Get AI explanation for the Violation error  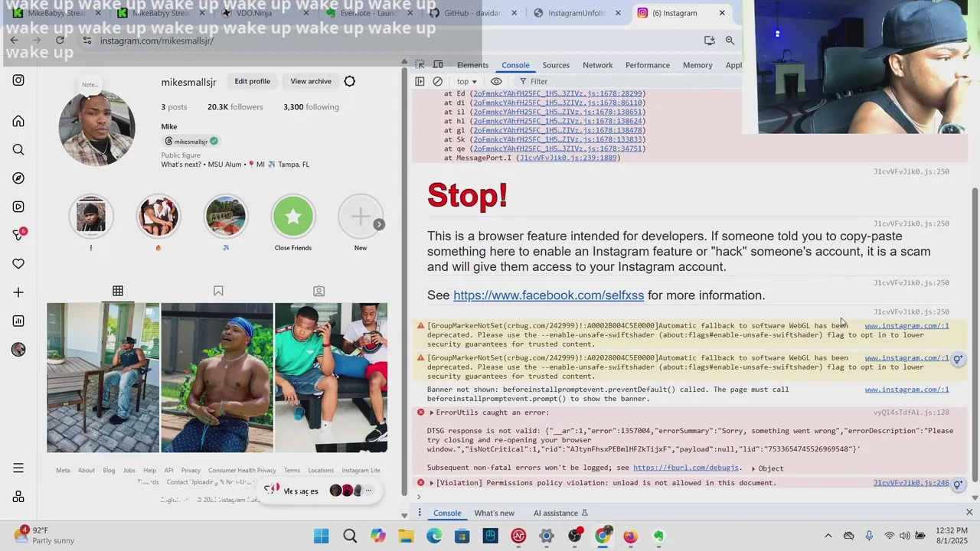(x=958, y=484)
